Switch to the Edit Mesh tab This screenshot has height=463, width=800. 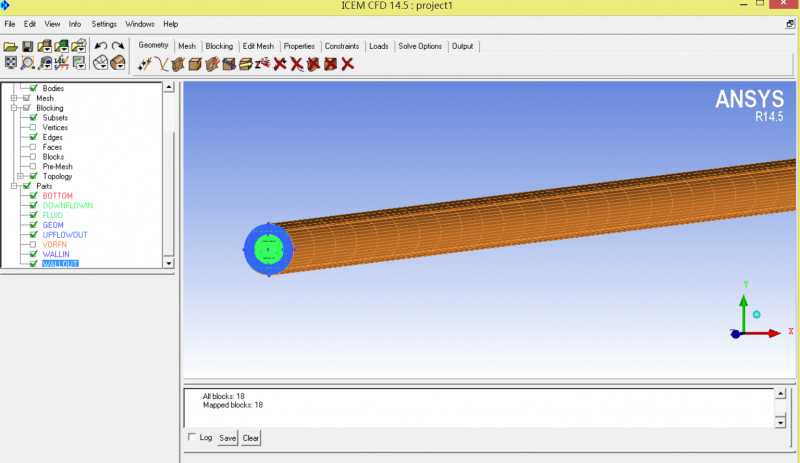[258, 46]
